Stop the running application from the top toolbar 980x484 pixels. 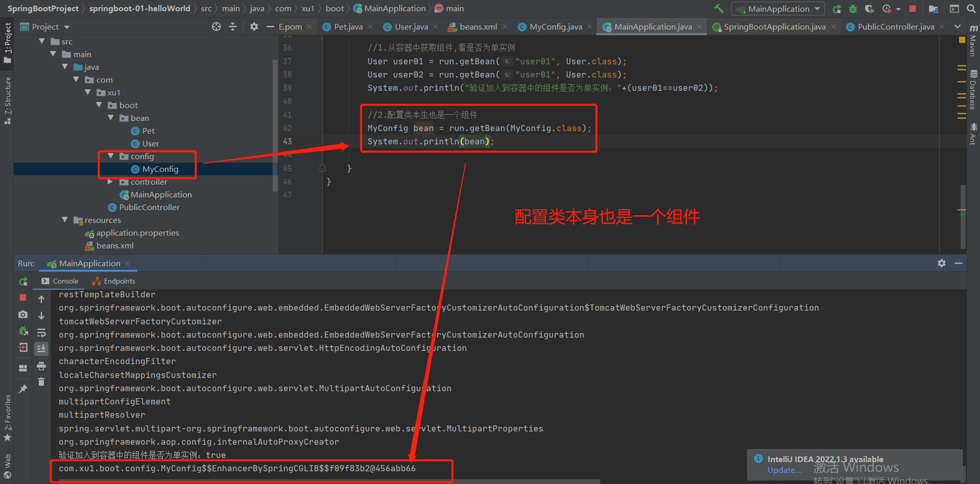pyautogui.click(x=913, y=9)
